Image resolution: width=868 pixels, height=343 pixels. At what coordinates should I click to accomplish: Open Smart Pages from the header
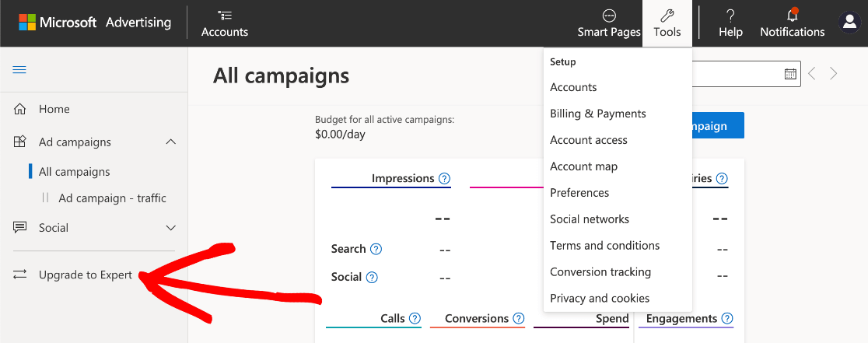[x=609, y=16]
